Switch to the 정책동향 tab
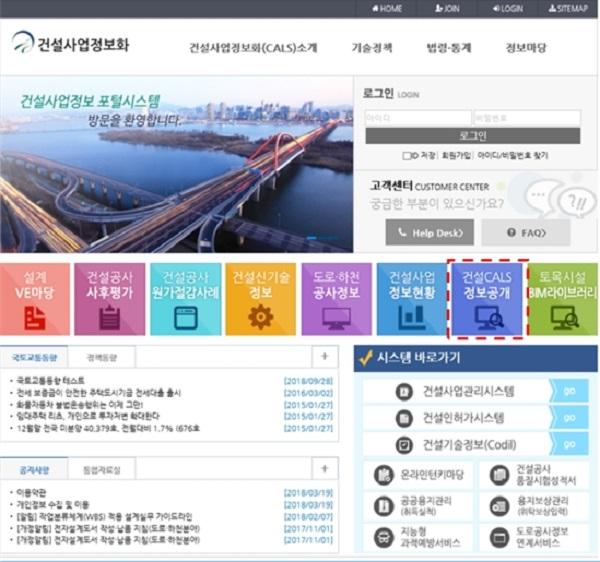 coord(100,355)
